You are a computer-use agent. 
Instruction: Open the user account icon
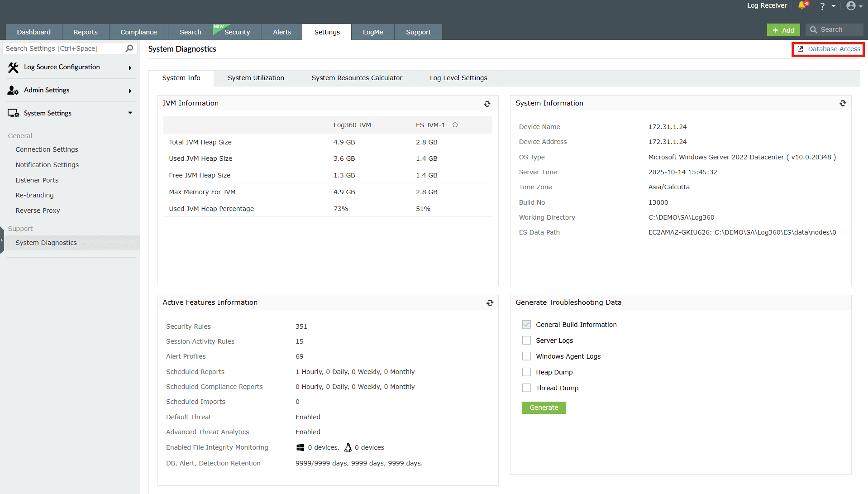click(x=851, y=6)
